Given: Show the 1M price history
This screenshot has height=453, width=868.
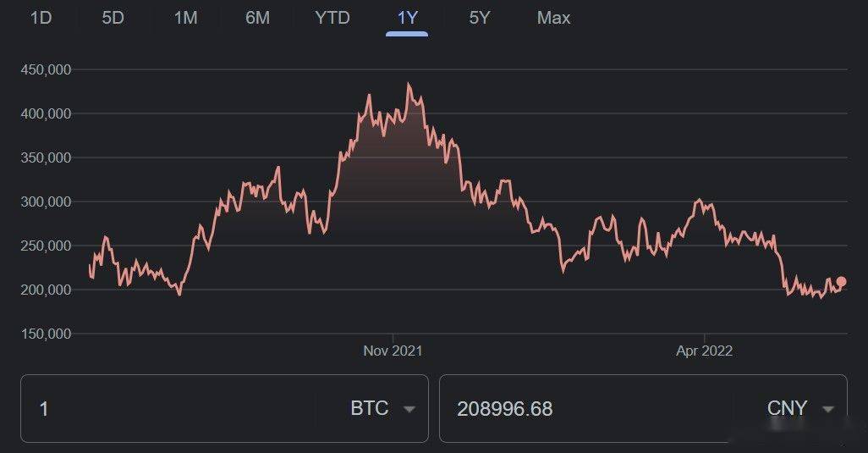Looking at the screenshot, I should pyautogui.click(x=185, y=18).
